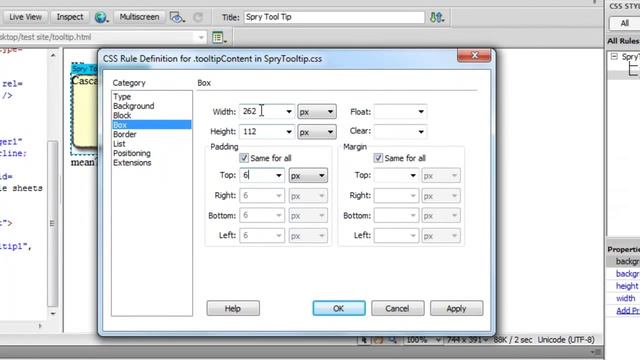Click the code view scroll down arrow
This screenshot has height=360, width=640.
point(53,313)
